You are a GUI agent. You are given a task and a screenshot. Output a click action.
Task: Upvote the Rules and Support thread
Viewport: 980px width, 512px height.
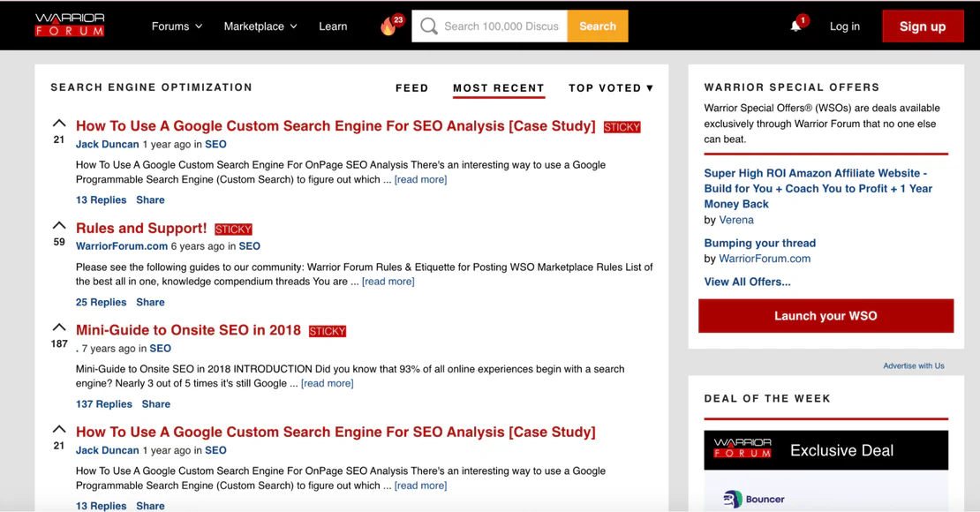pyautogui.click(x=59, y=226)
